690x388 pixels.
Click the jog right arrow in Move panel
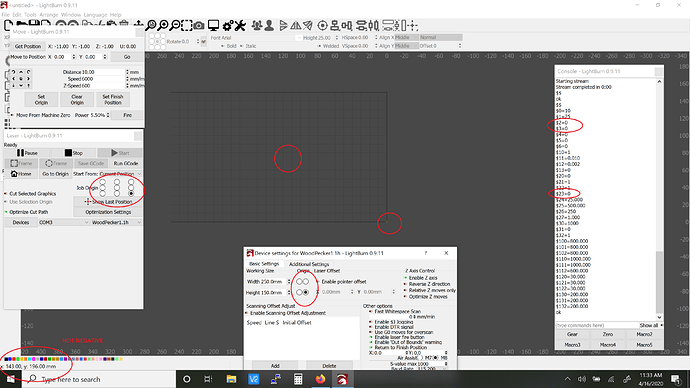pyautogui.click(x=28, y=78)
